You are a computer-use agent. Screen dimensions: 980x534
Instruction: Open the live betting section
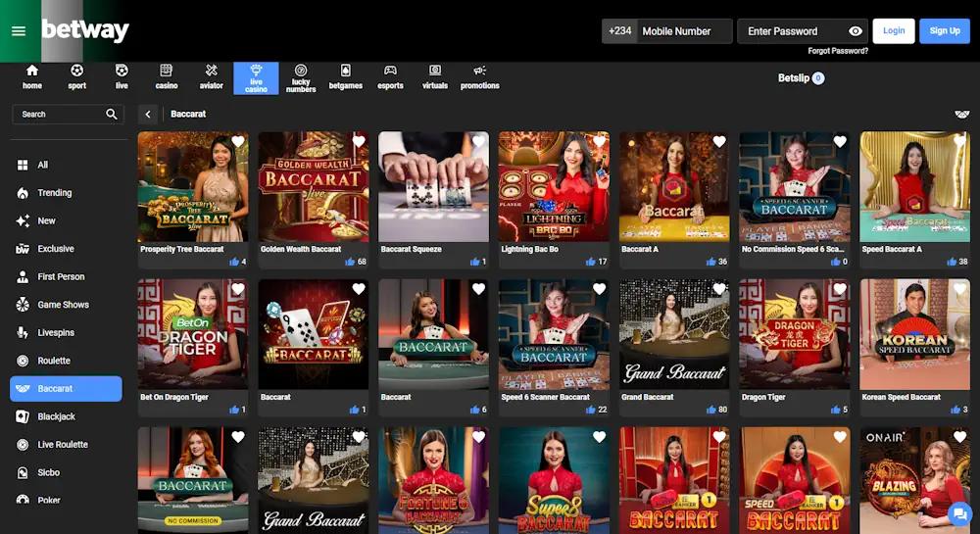tap(122, 77)
